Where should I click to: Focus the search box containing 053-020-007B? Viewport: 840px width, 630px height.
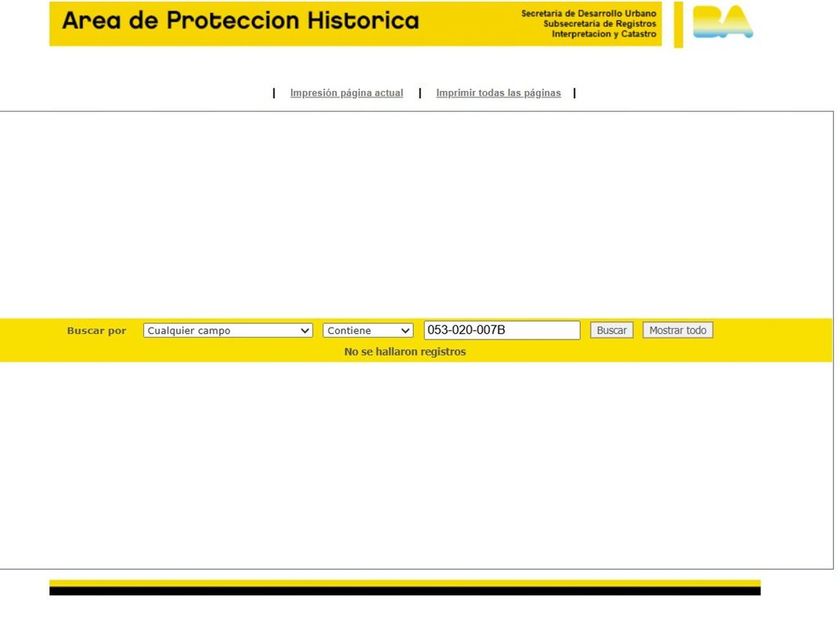point(502,330)
